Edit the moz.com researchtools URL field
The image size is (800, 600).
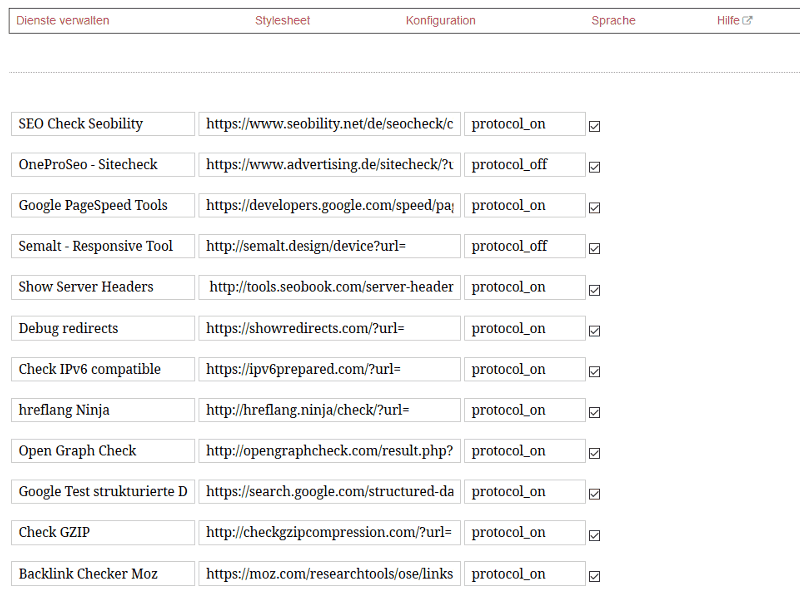click(x=330, y=574)
